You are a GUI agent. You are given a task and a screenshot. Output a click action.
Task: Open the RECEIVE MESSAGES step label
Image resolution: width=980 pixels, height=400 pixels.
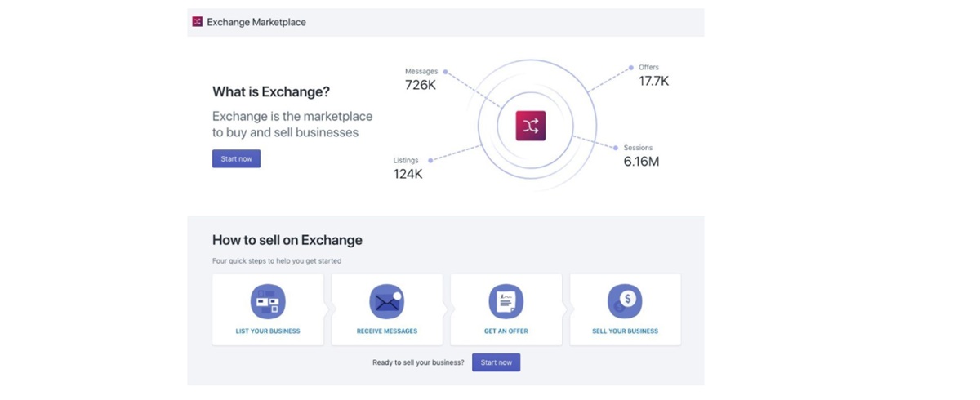(386, 331)
